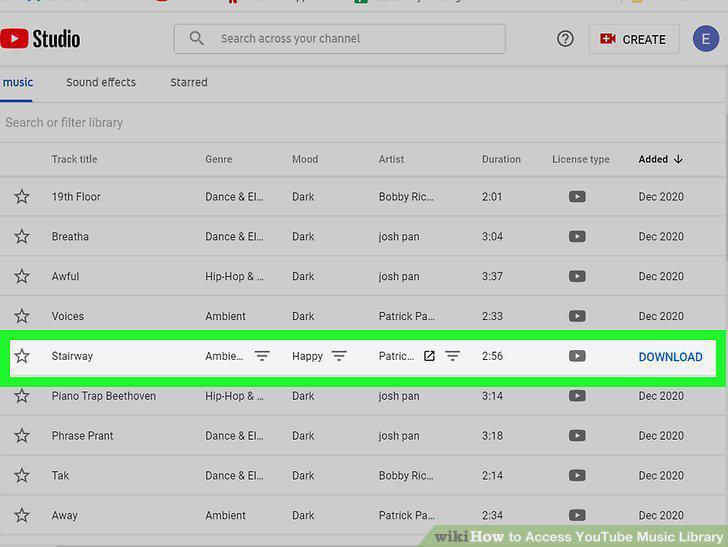728x547 pixels.
Task: View license type icon for Voices
Action: [x=577, y=316]
